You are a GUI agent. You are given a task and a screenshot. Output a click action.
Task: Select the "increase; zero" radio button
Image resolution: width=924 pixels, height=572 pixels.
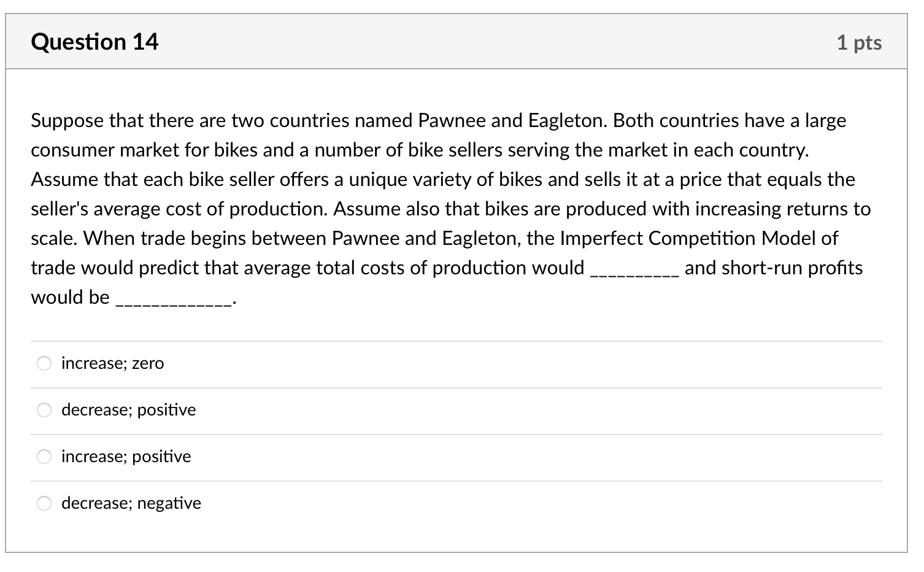pos(44,363)
